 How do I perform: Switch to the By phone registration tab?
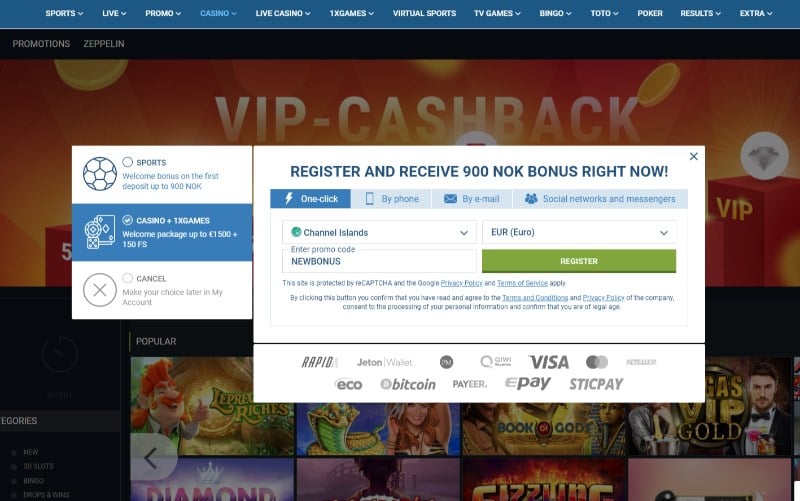pyautogui.click(x=391, y=199)
